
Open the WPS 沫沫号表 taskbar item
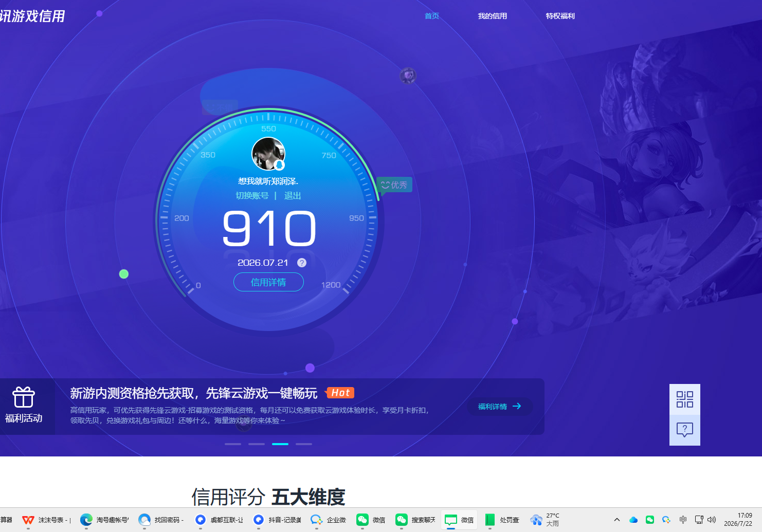tap(46, 520)
